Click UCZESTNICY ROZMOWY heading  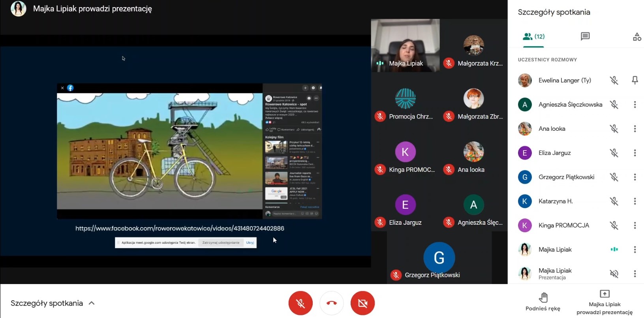[x=547, y=60]
